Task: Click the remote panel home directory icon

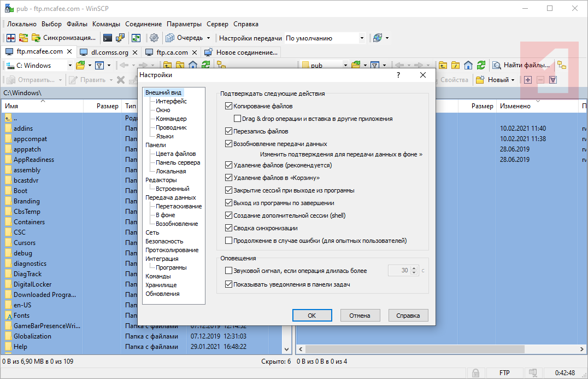Action: pyautogui.click(x=468, y=65)
